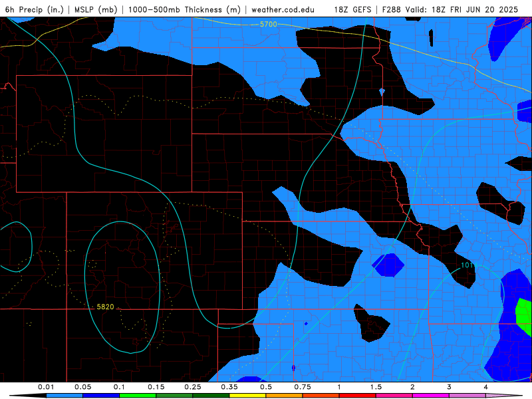Click '1000-500mb Thickness (m)' header text
Image resolution: width=532 pixels, height=399 pixels.
click(184, 9)
